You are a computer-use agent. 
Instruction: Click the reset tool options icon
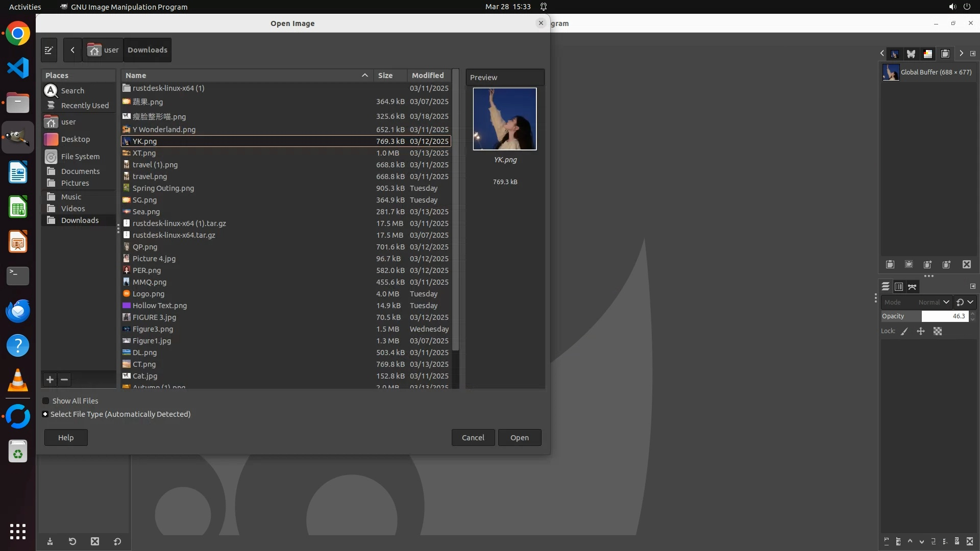(x=117, y=542)
